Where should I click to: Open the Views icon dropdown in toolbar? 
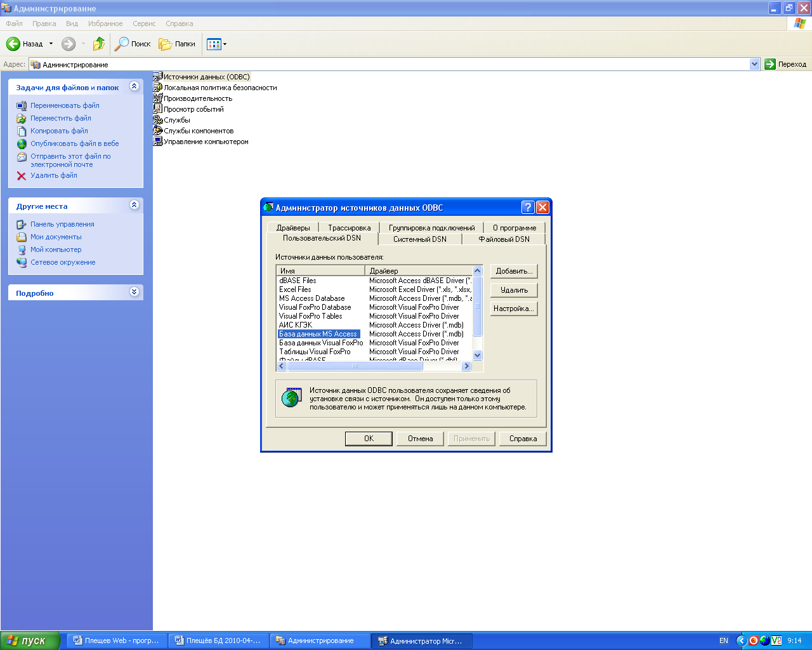pyautogui.click(x=216, y=44)
